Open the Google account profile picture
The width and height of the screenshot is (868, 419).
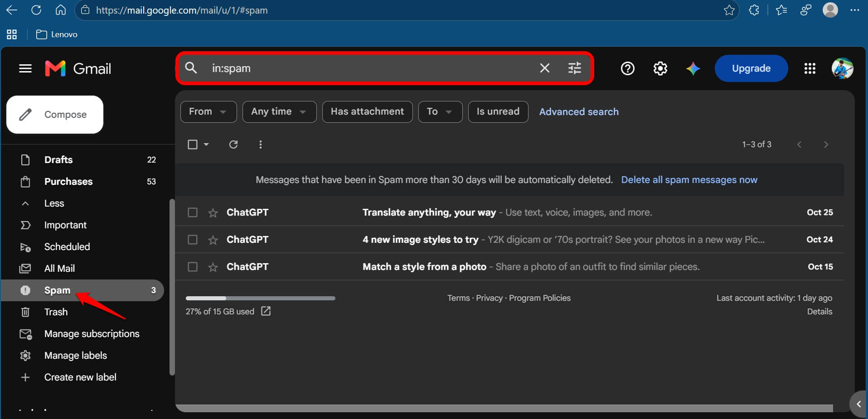coord(843,68)
